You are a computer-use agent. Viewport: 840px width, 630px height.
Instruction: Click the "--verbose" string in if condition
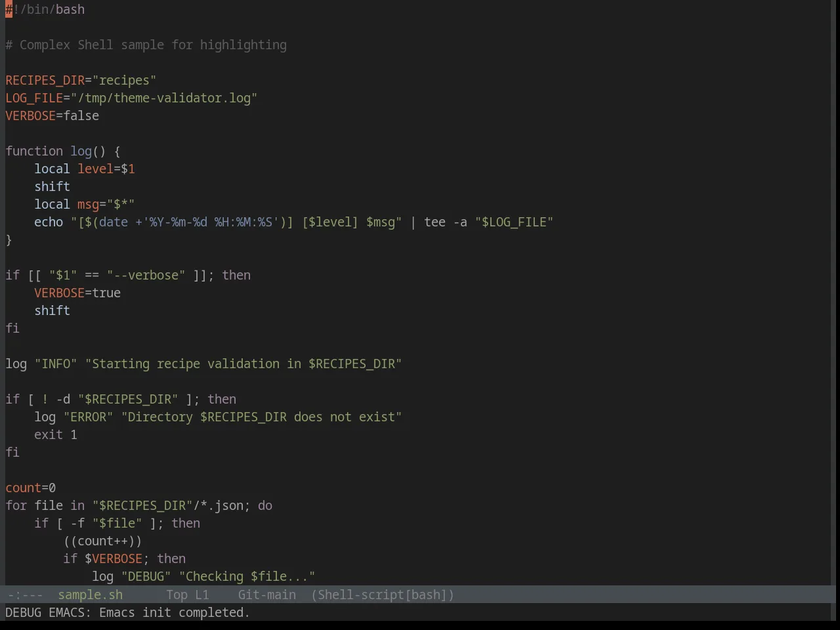click(146, 275)
